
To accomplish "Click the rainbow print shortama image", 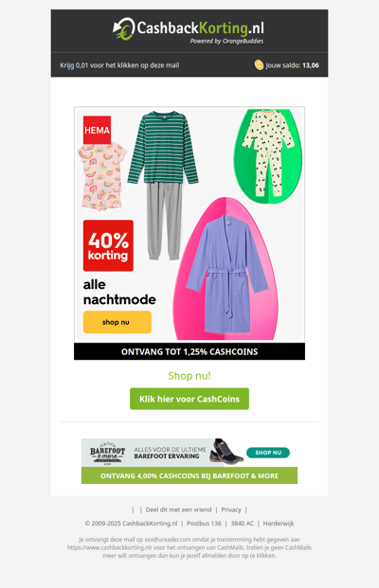I will click(101, 176).
